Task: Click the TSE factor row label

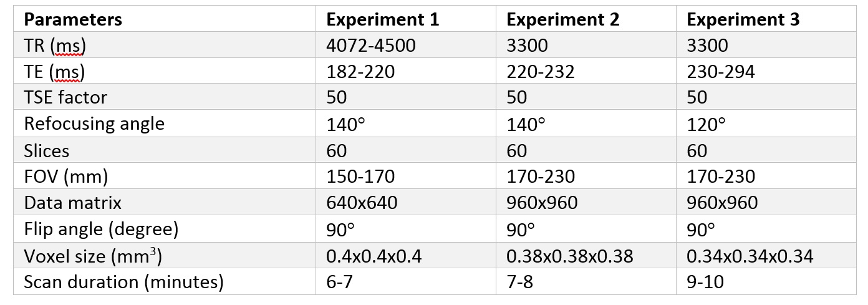Action: coord(65,98)
